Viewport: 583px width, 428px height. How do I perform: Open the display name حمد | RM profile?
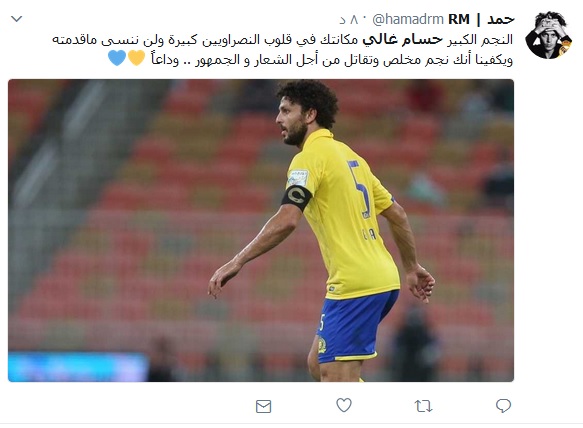click(481, 19)
